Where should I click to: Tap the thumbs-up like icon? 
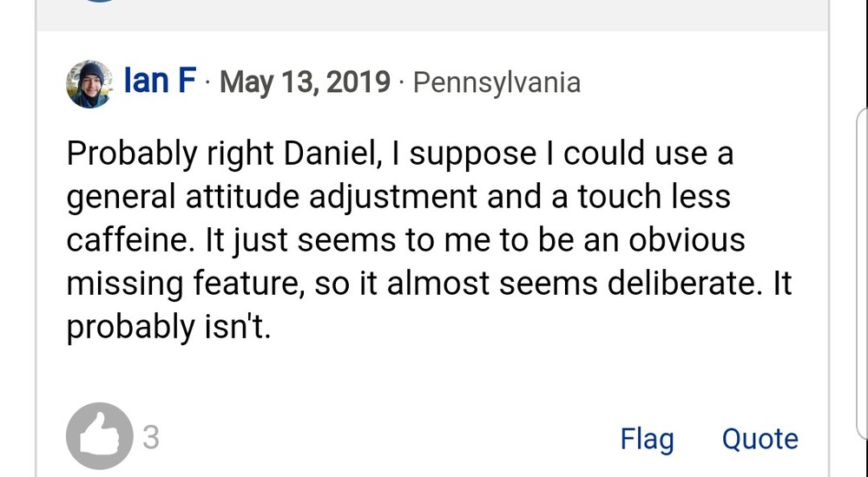99,438
